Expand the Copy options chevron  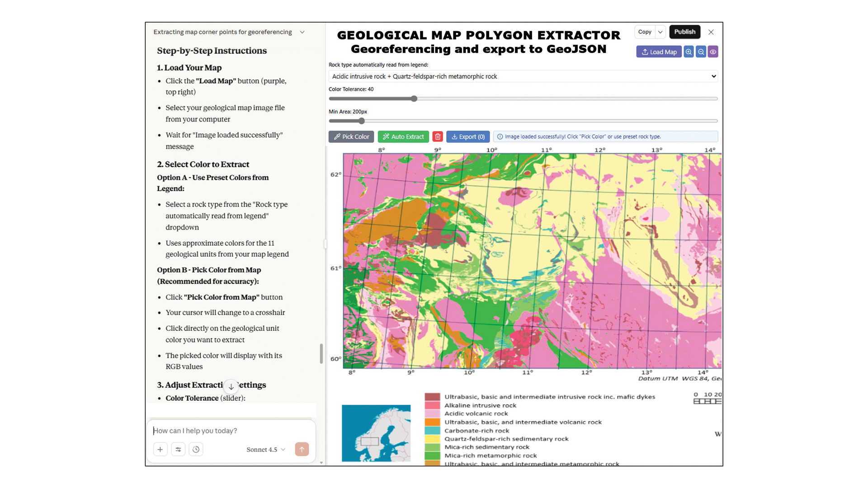coord(660,32)
